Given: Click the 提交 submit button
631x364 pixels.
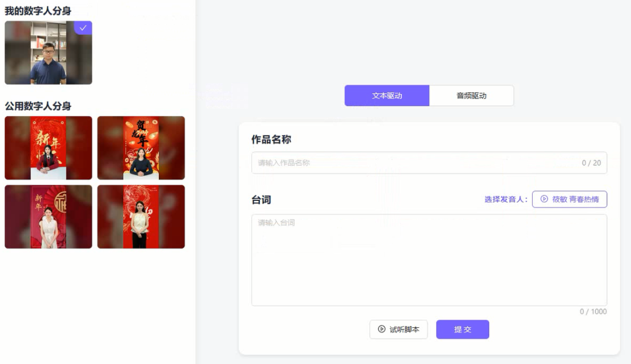Looking at the screenshot, I should 462,329.
